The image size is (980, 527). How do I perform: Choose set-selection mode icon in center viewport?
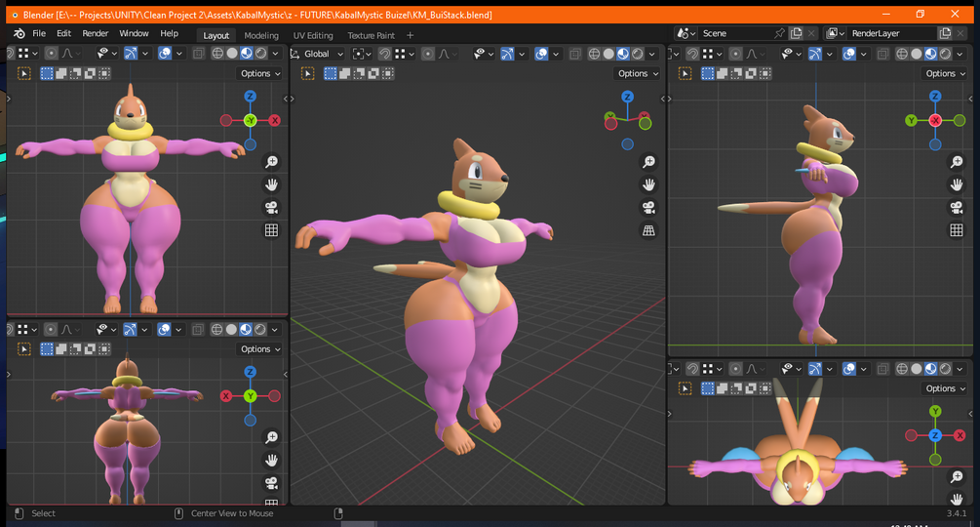330,74
